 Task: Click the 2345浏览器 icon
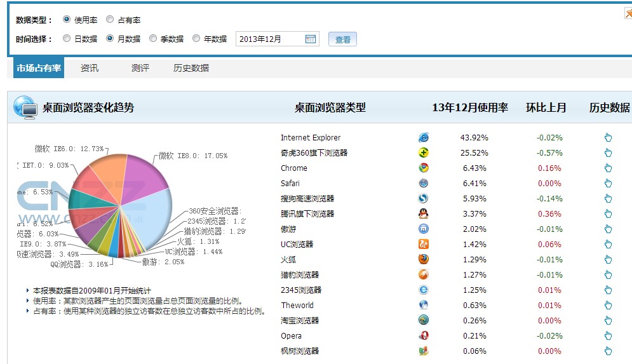[x=423, y=290]
